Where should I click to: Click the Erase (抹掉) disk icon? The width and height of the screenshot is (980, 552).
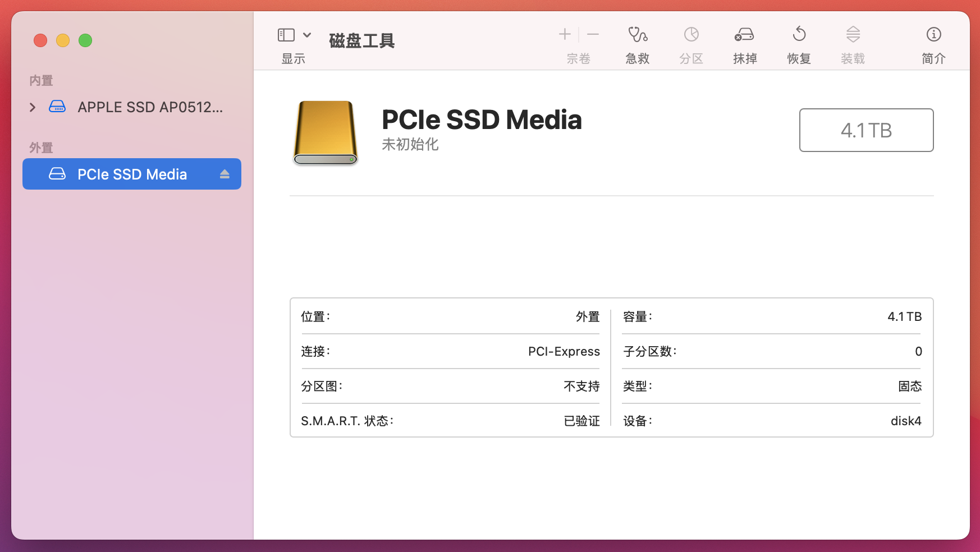point(744,35)
